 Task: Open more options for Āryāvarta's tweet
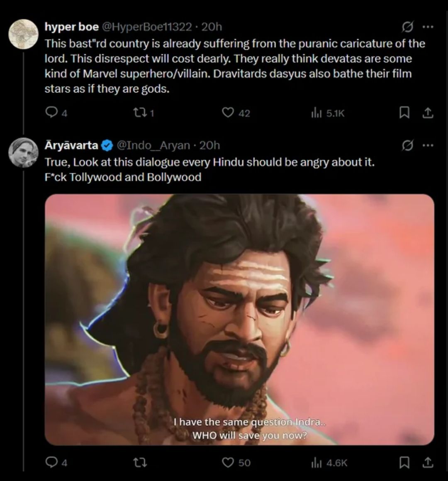(x=428, y=146)
